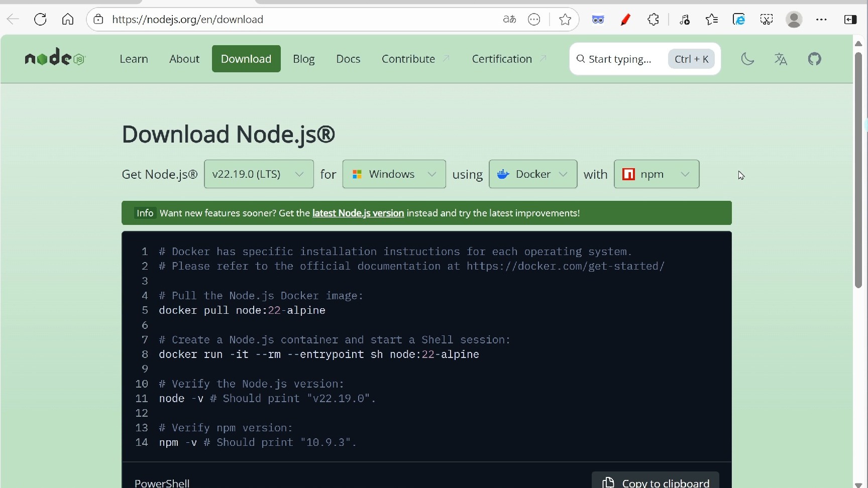Screen dimensions: 868x488
Task: Open the site language selector icon
Action: 781,59
